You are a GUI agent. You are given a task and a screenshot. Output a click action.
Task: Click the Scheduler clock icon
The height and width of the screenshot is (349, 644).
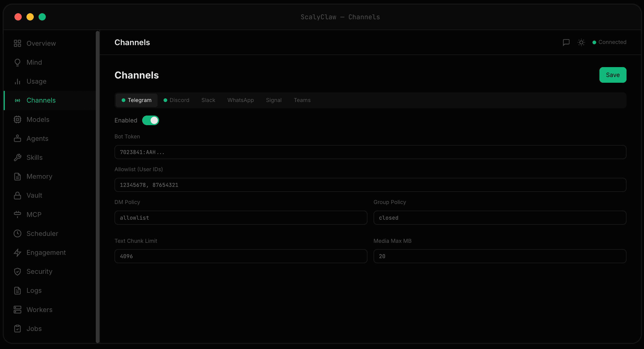pos(17,233)
